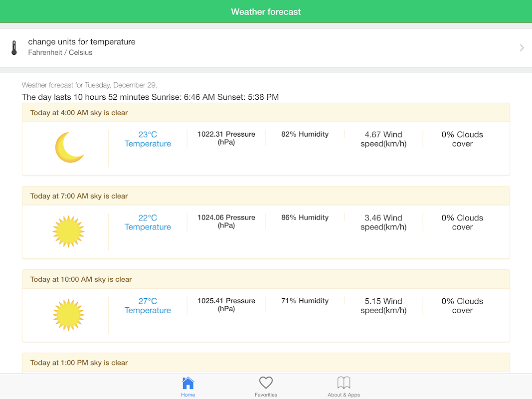Click the Weather forecast title bar
Viewport: 532px width, 399px height.
tap(266, 11)
